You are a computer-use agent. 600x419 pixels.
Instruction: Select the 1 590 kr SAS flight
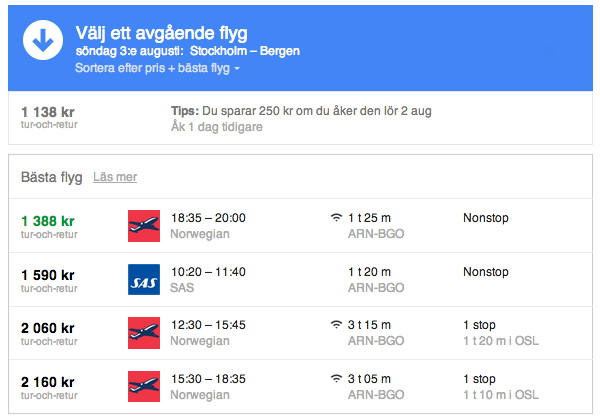point(300,280)
